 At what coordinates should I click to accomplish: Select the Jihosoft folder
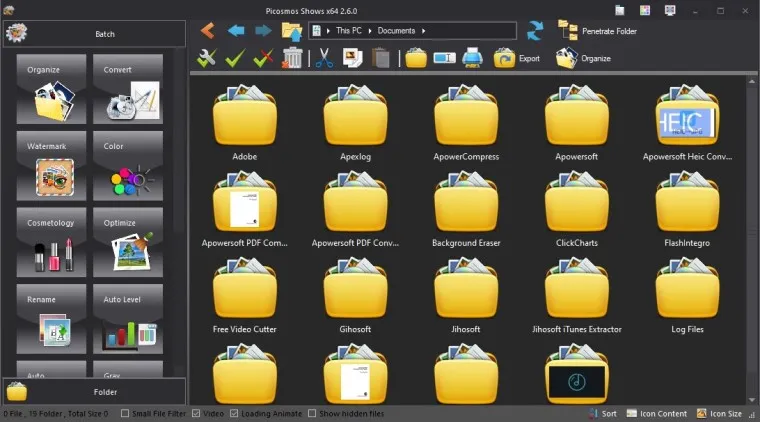466,295
